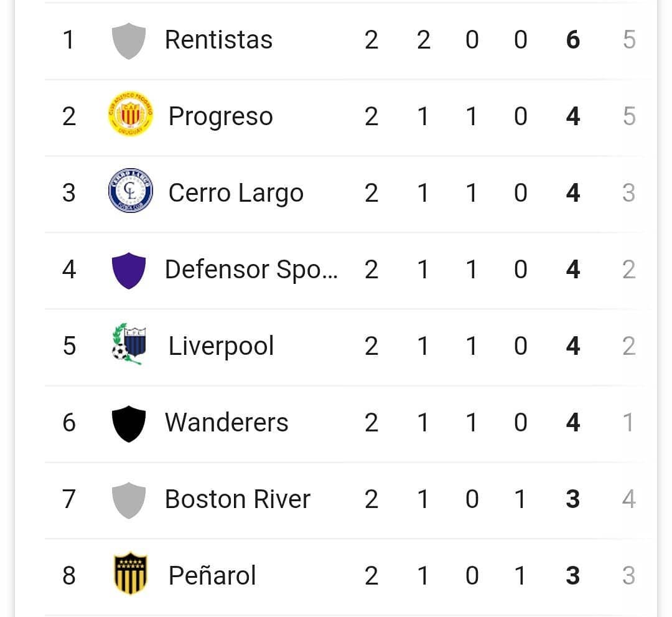Click the Progreso yellow club crest
Image resolution: width=672 pixels, height=617 pixels.
point(130,114)
